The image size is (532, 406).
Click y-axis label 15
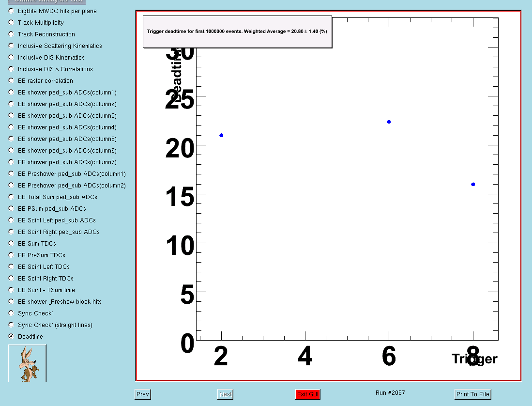pos(180,197)
